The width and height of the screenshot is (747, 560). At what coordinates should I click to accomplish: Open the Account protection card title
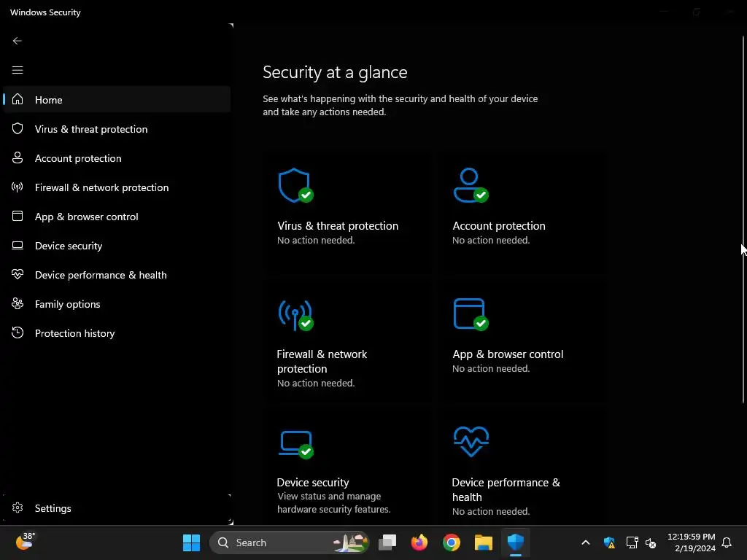click(x=499, y=226)
